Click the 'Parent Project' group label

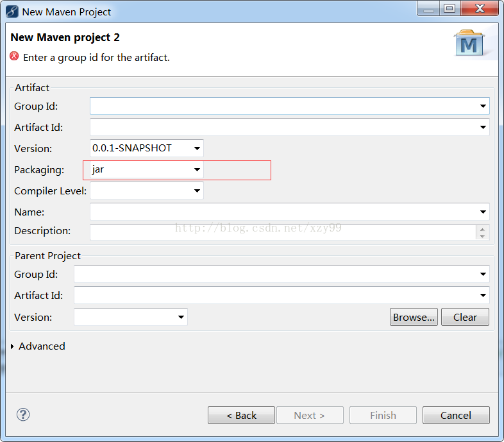coord(47,256)
